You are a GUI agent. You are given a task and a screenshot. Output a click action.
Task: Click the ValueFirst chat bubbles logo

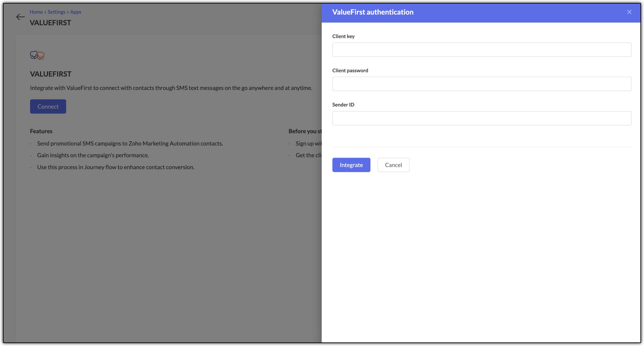[37, 55]
